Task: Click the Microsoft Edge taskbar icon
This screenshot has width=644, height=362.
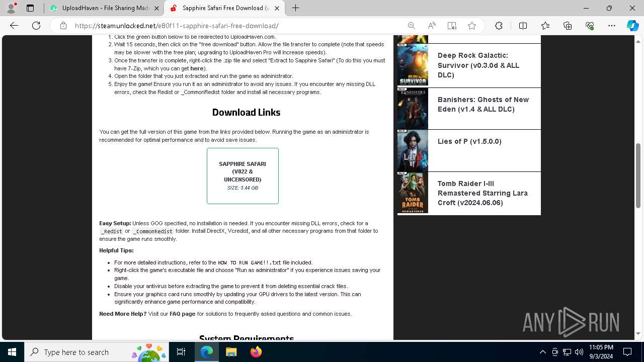Action: [207, 352]
